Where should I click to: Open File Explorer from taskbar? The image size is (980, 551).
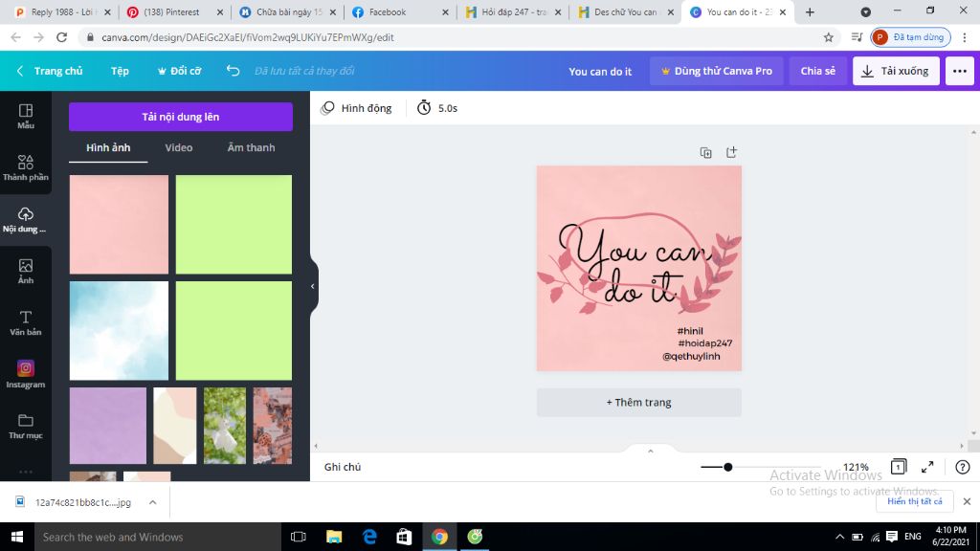[x=334, y=537]
